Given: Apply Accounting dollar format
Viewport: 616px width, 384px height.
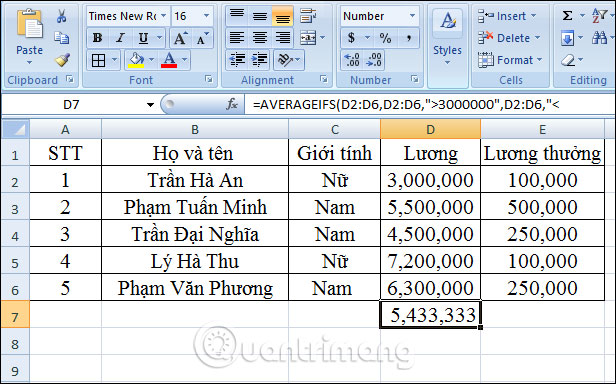Looking at the screenshot, I should pyautogui.click(x=351, y=38).
